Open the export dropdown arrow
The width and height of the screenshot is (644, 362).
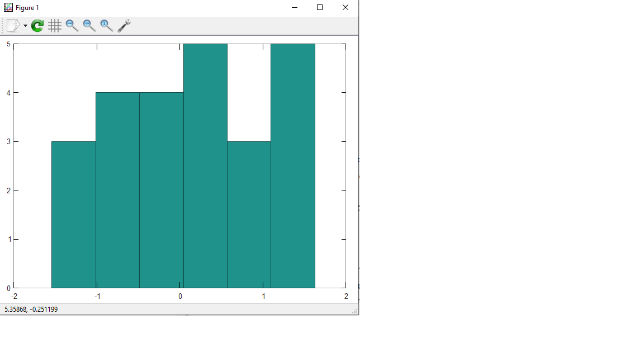click(25, 26)
